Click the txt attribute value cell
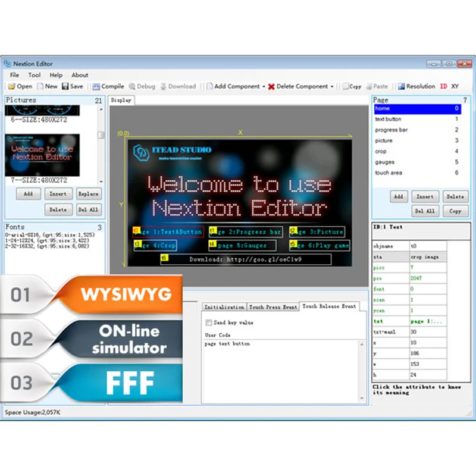 point(428,321)
